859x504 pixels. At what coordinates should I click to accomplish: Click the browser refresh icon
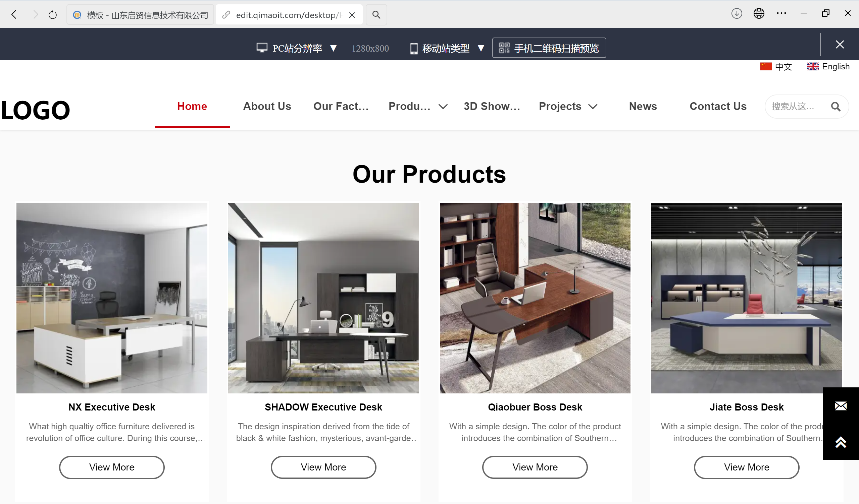pos(52,15)
